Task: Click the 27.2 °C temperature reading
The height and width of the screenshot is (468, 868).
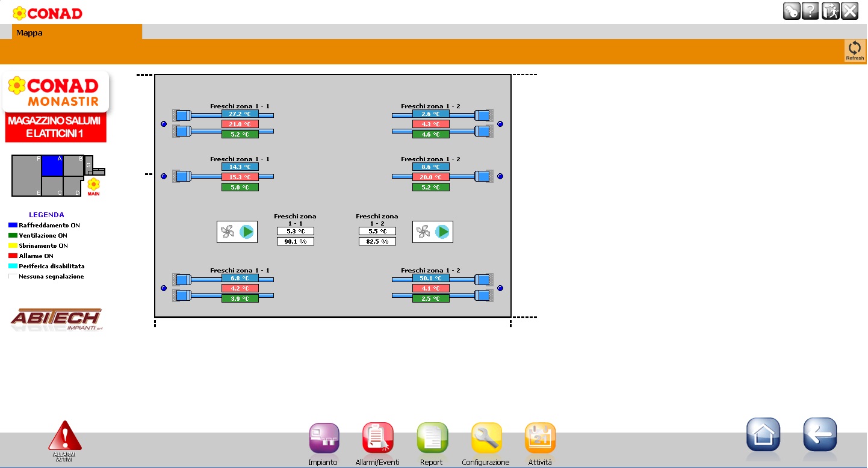Action: click(x=240, y=114)
